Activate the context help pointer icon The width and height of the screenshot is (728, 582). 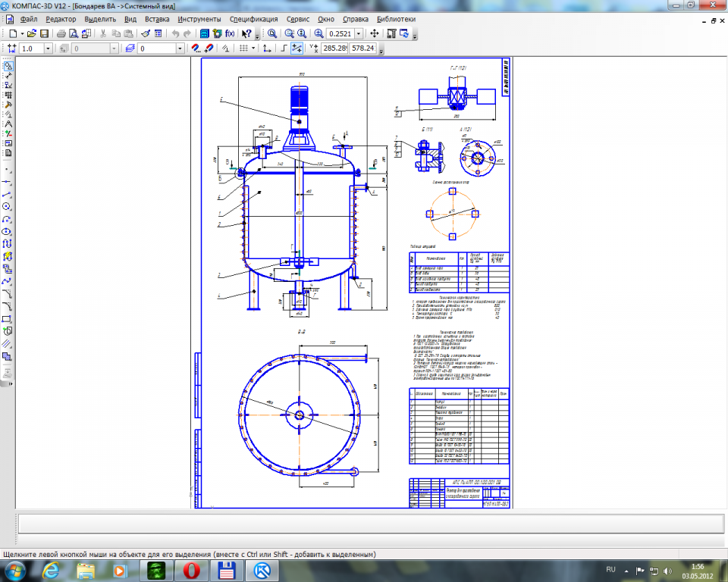pos(246,33)
